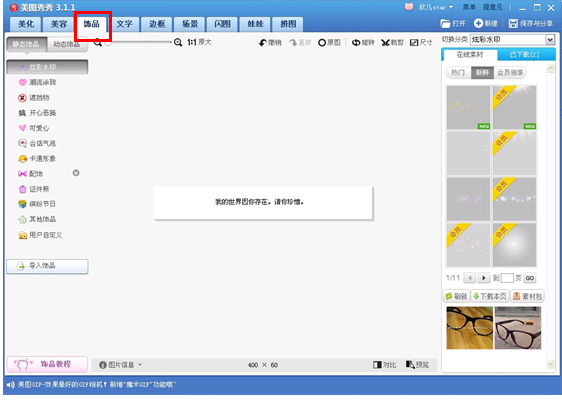The image size is (562, 400).
Task: Switch to 动态饰品 toggle
Action: (67, 44)
